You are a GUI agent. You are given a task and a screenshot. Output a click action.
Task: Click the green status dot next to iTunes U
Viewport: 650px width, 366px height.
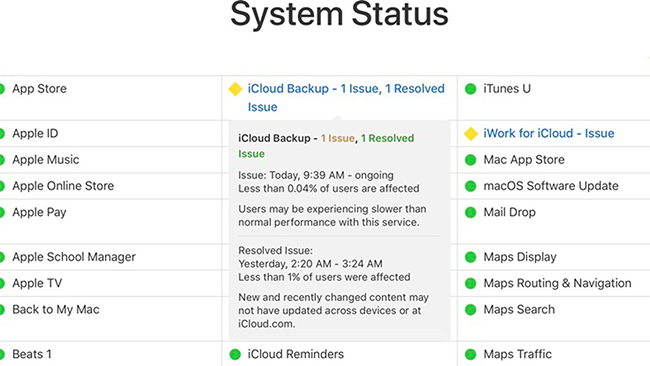coord(471,89)
